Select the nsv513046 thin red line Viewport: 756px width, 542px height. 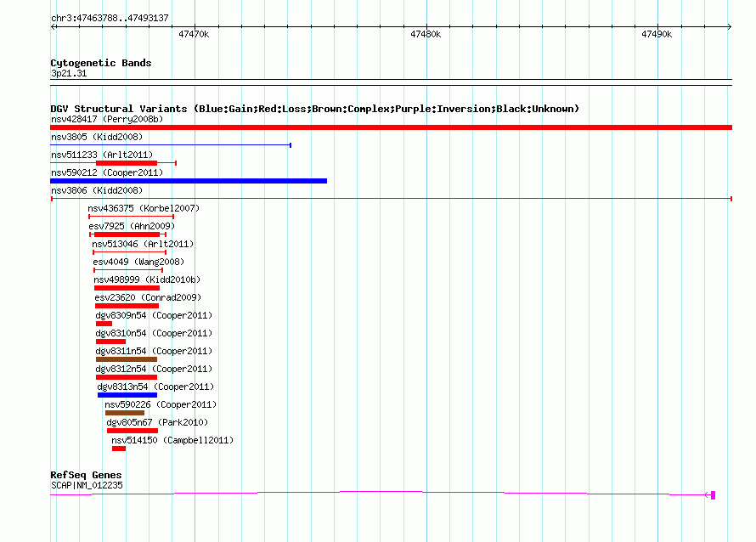tap(130, 252)
